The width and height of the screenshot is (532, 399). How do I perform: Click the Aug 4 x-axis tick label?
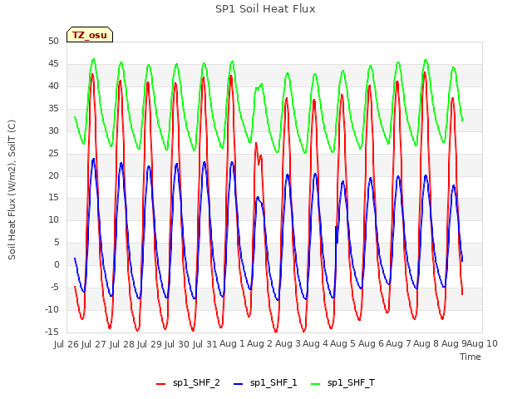pos(316,343)
